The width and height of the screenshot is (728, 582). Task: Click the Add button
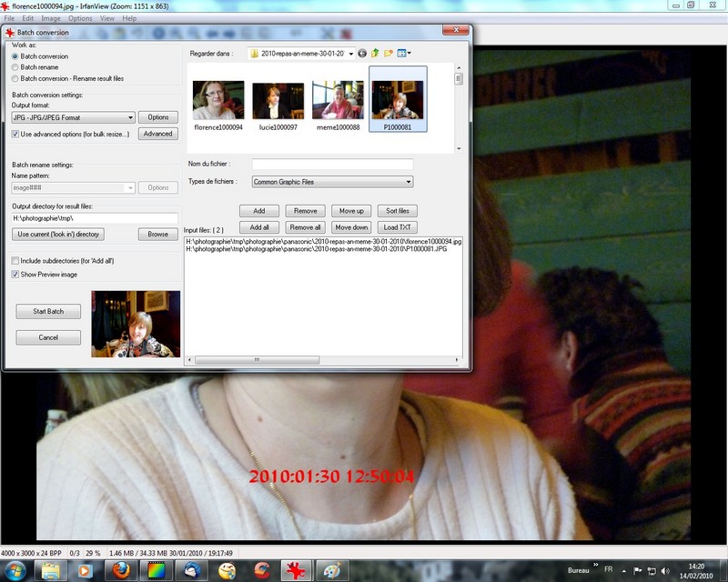259,211
